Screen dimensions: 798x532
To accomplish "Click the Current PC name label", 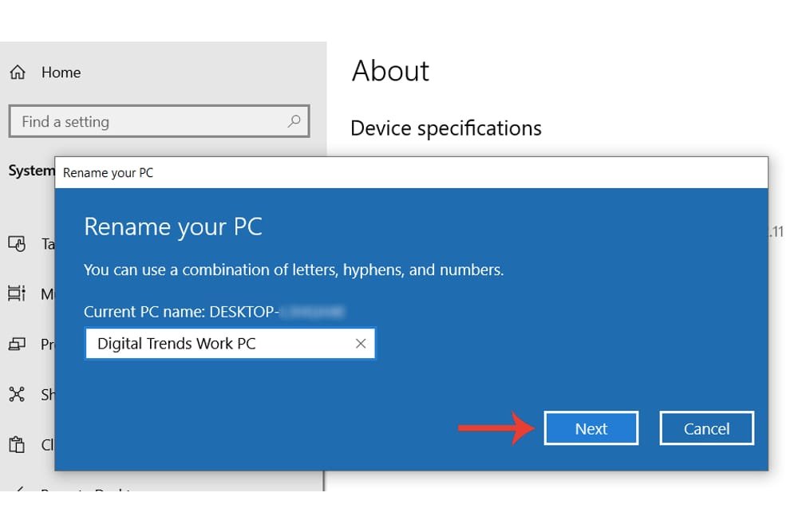I will (x=179, y=312).
